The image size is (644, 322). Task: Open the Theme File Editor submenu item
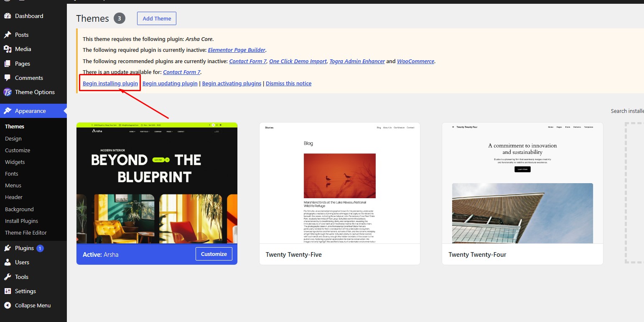point(26,233)
